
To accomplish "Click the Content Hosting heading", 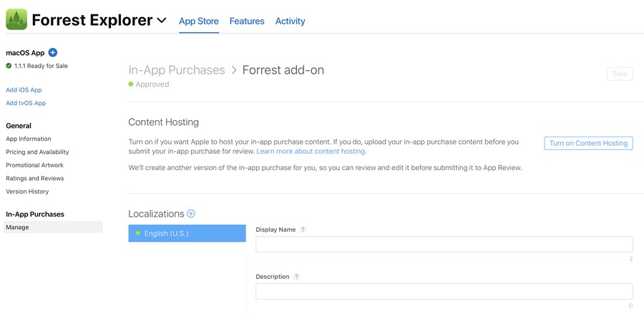I will [x=163, y=122].
